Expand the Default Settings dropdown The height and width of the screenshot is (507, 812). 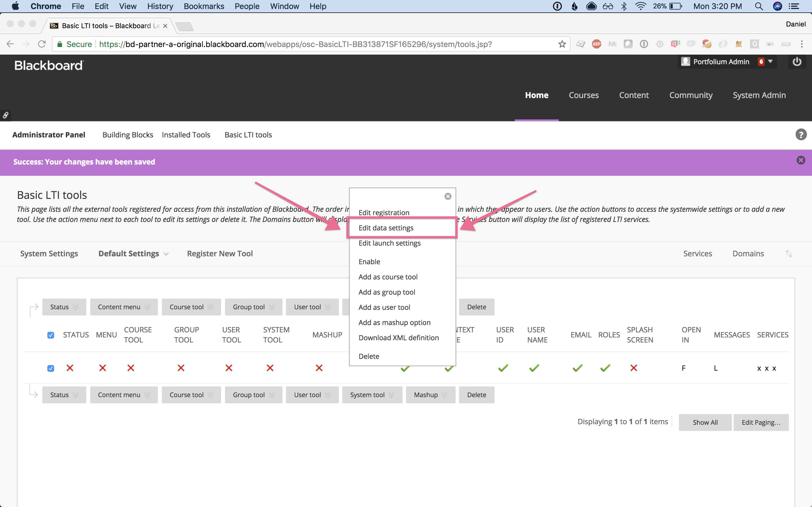133,254
